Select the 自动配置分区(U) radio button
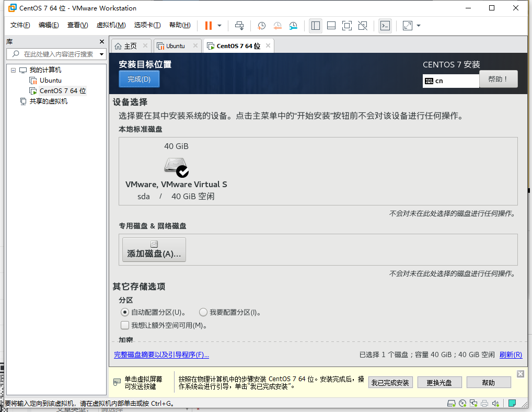This screenshot has height=412, width=532. pos(125,312)
